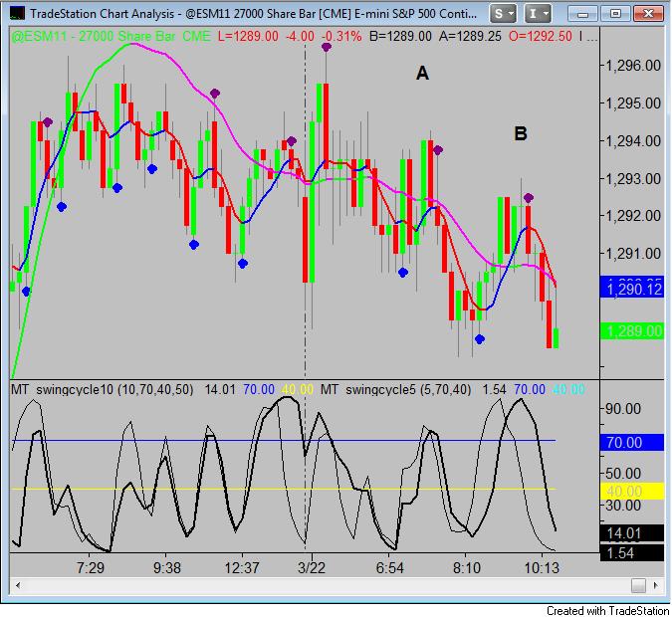The image size is (672, 617).
Task: Click the L=1289.00 last price text
Action: coord(248,37)
